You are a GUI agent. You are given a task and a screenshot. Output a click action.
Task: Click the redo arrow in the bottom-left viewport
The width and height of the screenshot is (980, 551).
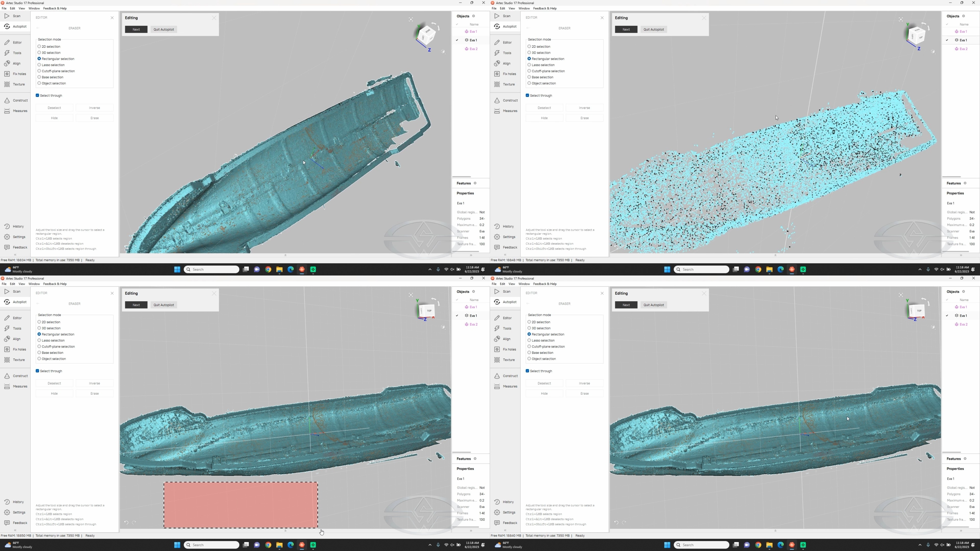(x=134, y=522)
